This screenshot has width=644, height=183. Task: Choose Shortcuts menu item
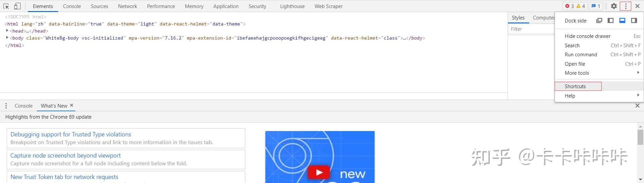599,86
